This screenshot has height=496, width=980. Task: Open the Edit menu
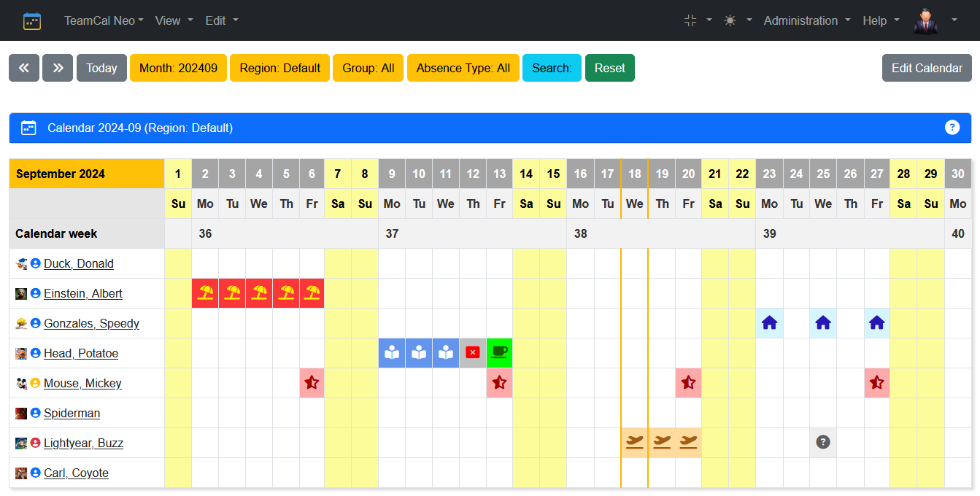click(222, 20)
